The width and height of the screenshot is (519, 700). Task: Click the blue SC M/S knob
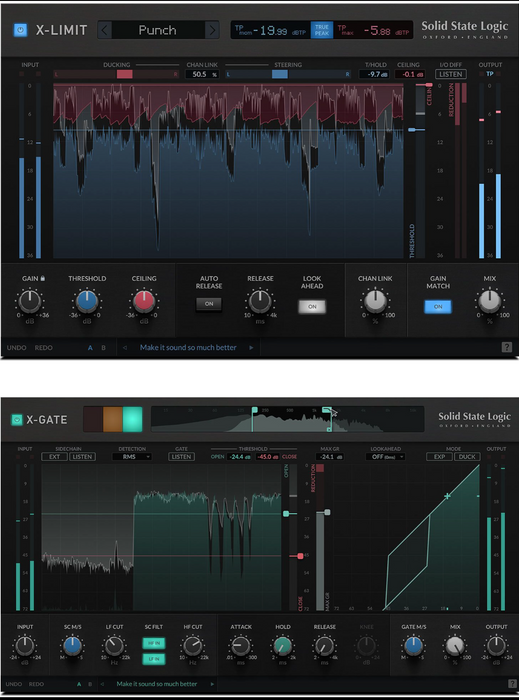pos(72,646)
